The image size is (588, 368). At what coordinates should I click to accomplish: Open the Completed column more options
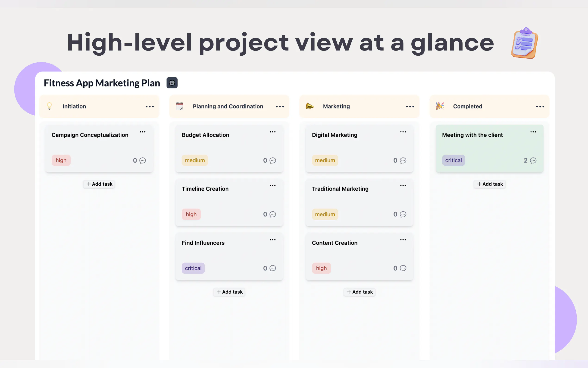coord(540,107)
